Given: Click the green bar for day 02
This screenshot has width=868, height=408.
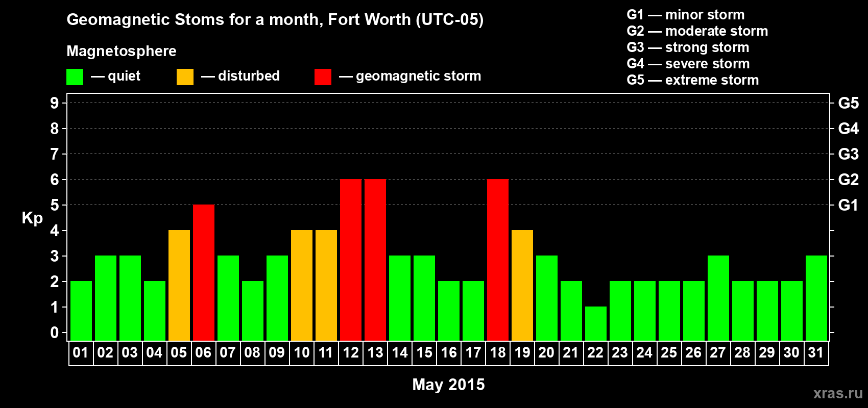Looking at the screenshot, I should tap(106, 298).
